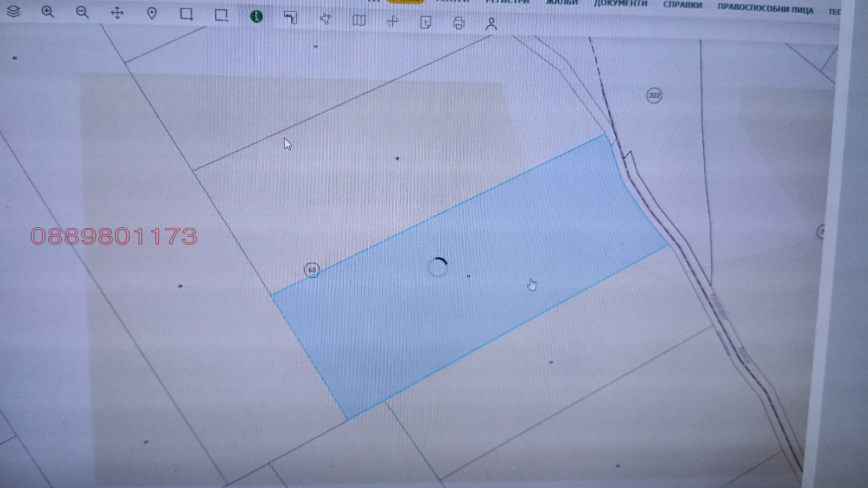Pick the measurement ruler tool

click(291, 18)
